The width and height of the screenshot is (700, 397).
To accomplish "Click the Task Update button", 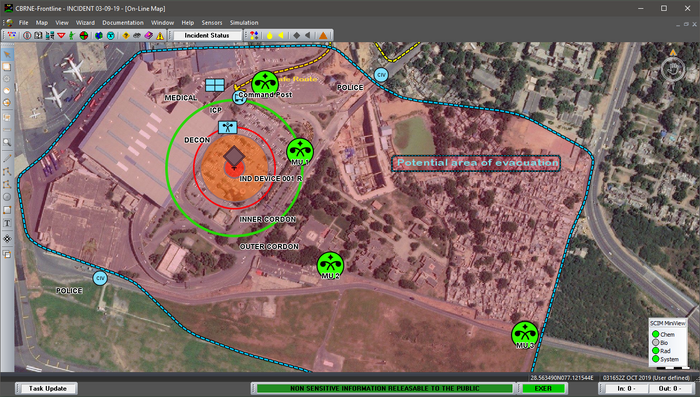I will (x=47, y=389).
